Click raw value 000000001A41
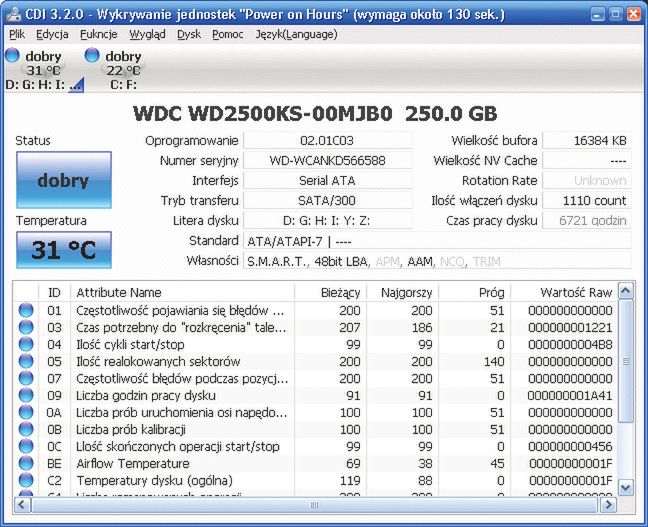 570,395
